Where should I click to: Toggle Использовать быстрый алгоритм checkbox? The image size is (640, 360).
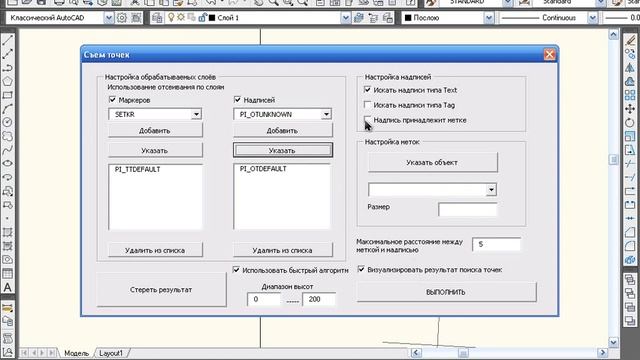(x=236, y=270)
